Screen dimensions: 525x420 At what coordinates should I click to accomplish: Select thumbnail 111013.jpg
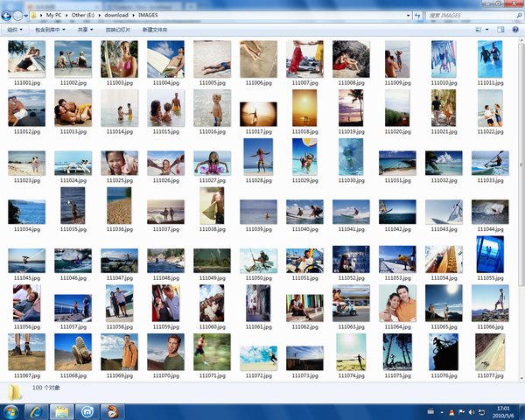[73, 108]
